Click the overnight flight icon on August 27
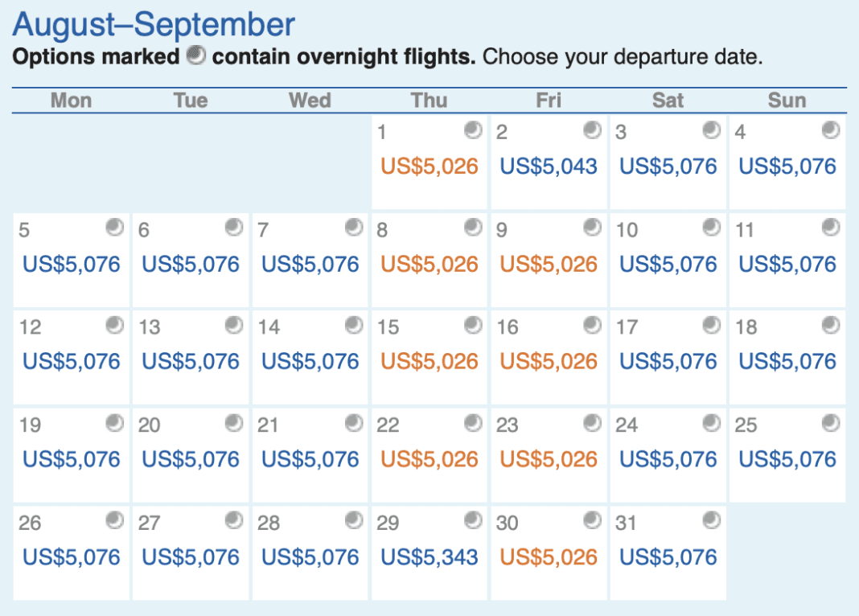The width and height of the screenshot is (859, 616). point(234,522)
